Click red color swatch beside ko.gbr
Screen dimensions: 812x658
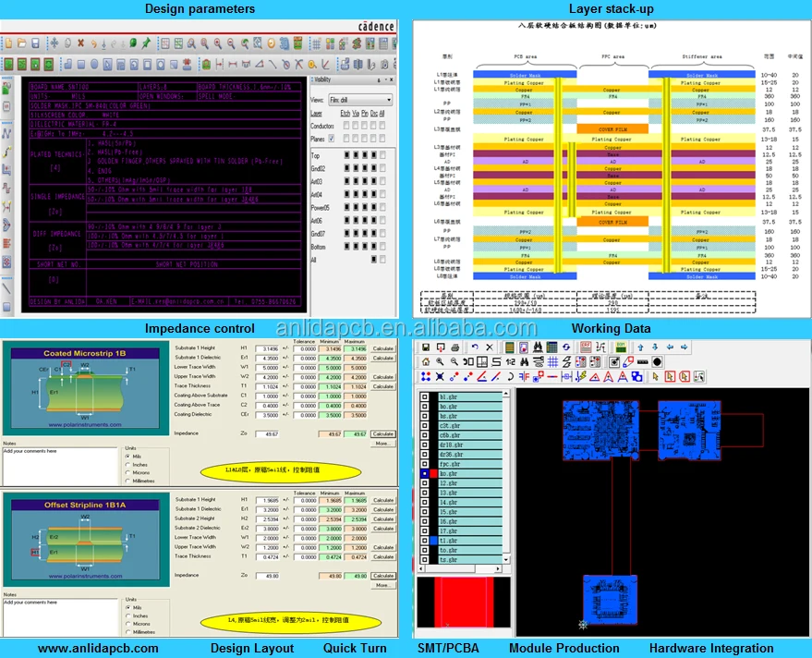point(433,473)
